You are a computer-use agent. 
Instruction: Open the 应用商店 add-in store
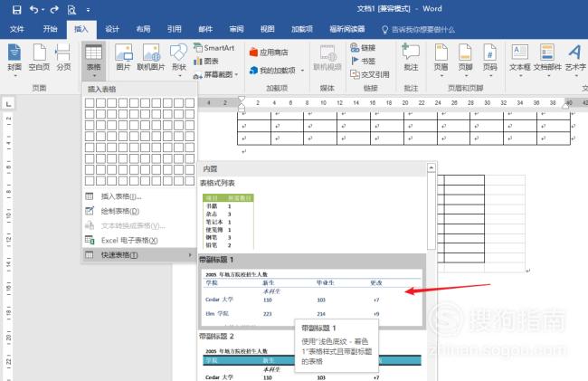(x=269, y=52)
